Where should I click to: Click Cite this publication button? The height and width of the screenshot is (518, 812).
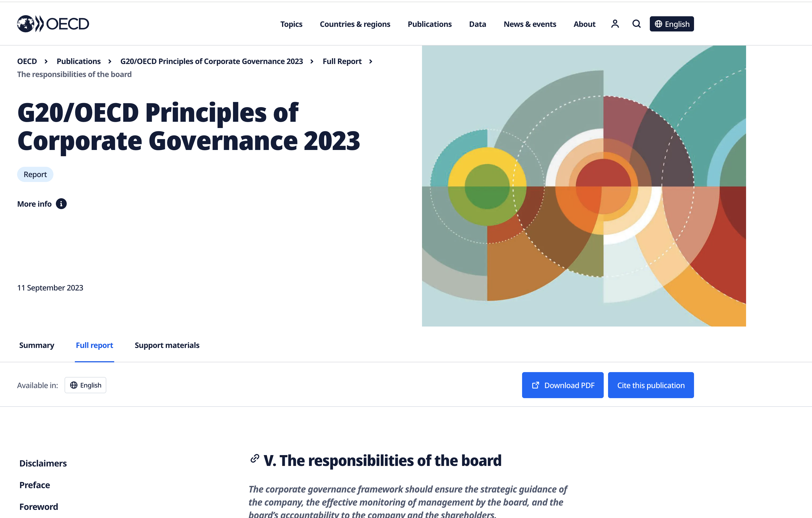[651, 385]
